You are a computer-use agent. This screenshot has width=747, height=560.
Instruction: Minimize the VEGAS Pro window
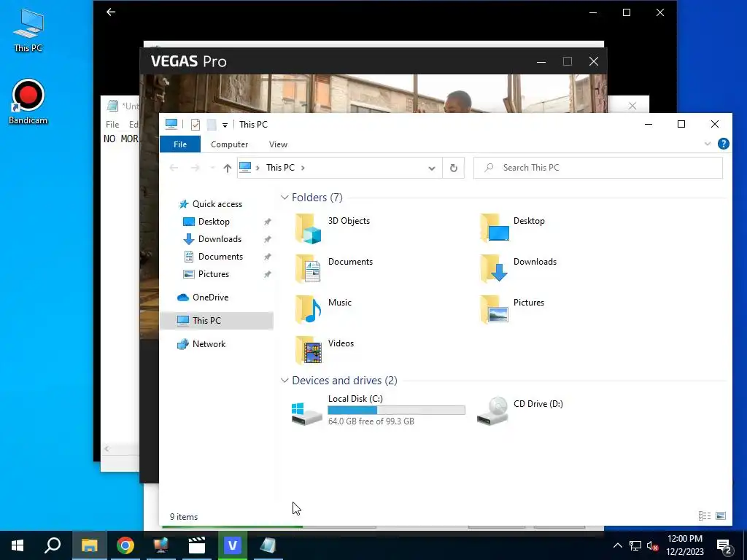[x=541, y=61]
